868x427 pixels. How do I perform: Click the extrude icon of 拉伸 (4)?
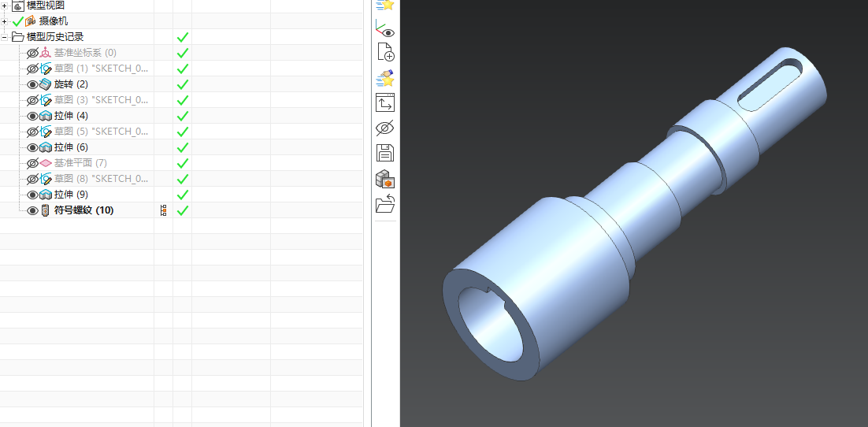[46, 116]
